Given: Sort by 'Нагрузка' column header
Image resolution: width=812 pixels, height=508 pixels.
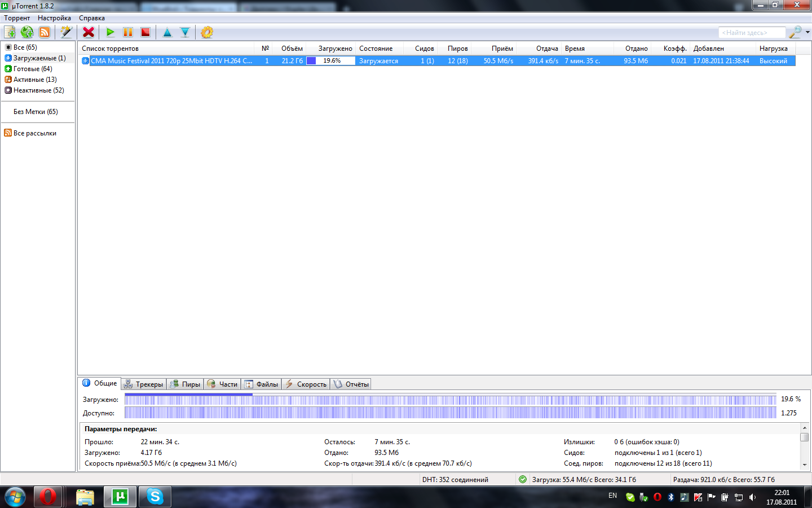Looking at the screenshot, I should pos(775,49).
